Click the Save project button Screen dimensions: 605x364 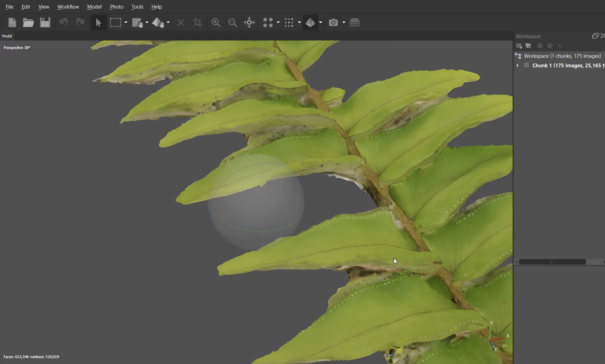(45, 23)
